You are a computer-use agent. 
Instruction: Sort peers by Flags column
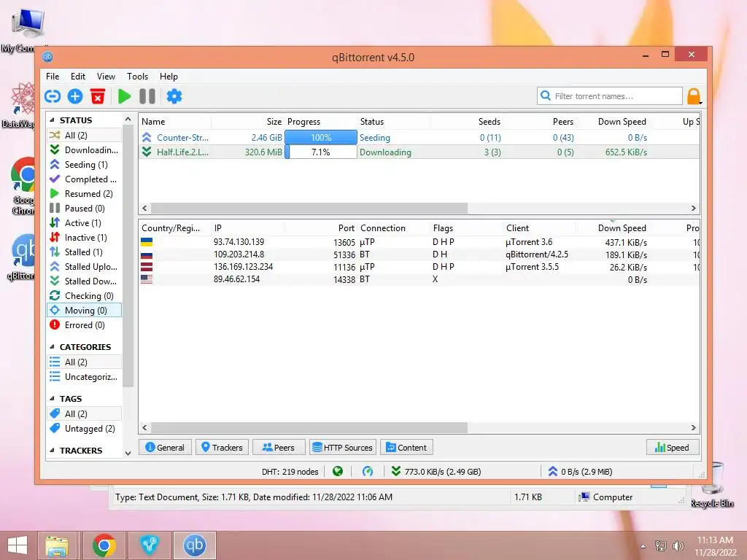click(466, 228)
